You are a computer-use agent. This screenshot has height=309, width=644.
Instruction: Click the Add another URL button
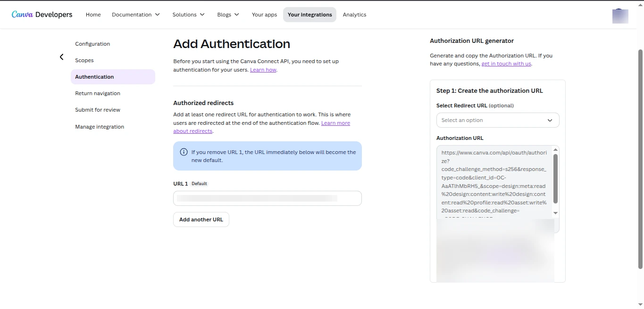pyautogui.click(x=201, y=220)
